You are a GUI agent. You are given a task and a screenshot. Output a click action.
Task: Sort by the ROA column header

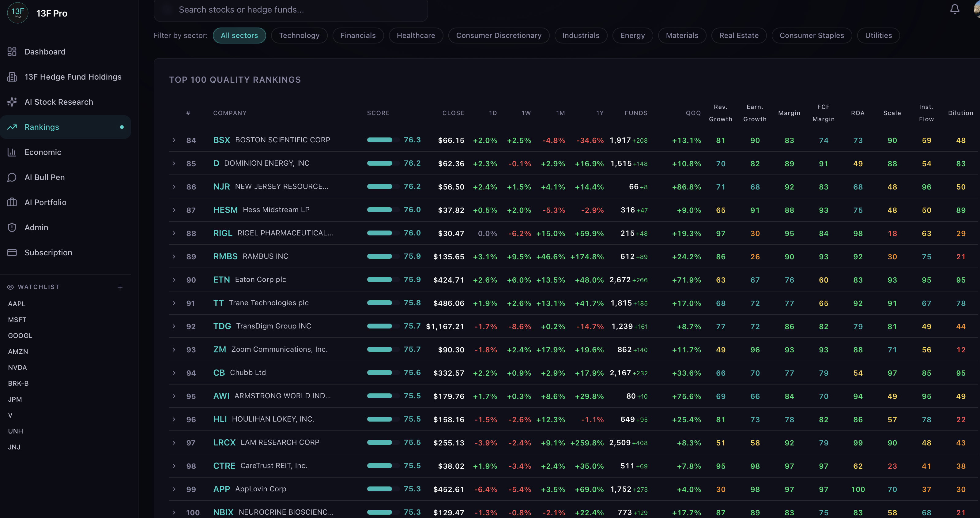point(858,113)
